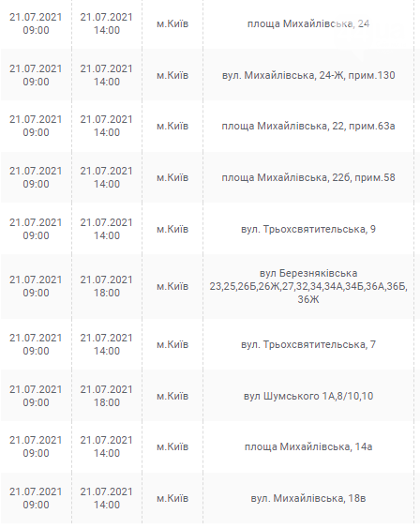This screenshot has width=420, height=529.
Task: Select address площа Михайлівська, 24
Action: tap(308, 24)
